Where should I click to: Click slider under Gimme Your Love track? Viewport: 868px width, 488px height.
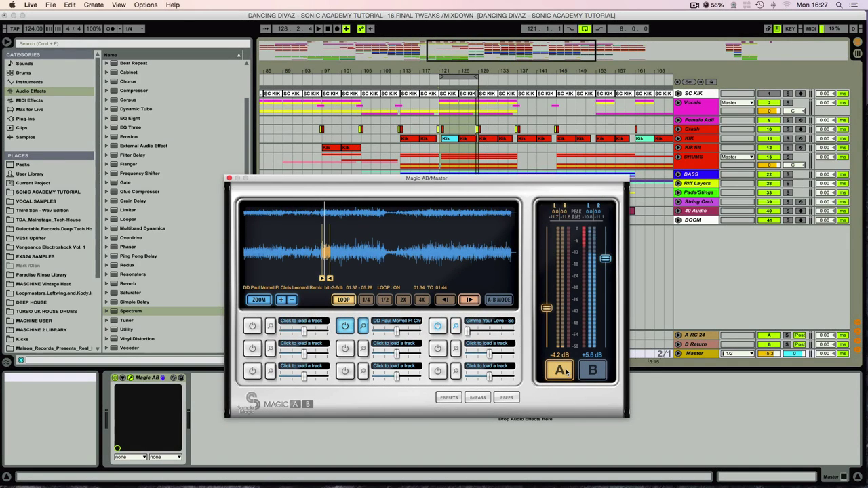tap(488, 331)
